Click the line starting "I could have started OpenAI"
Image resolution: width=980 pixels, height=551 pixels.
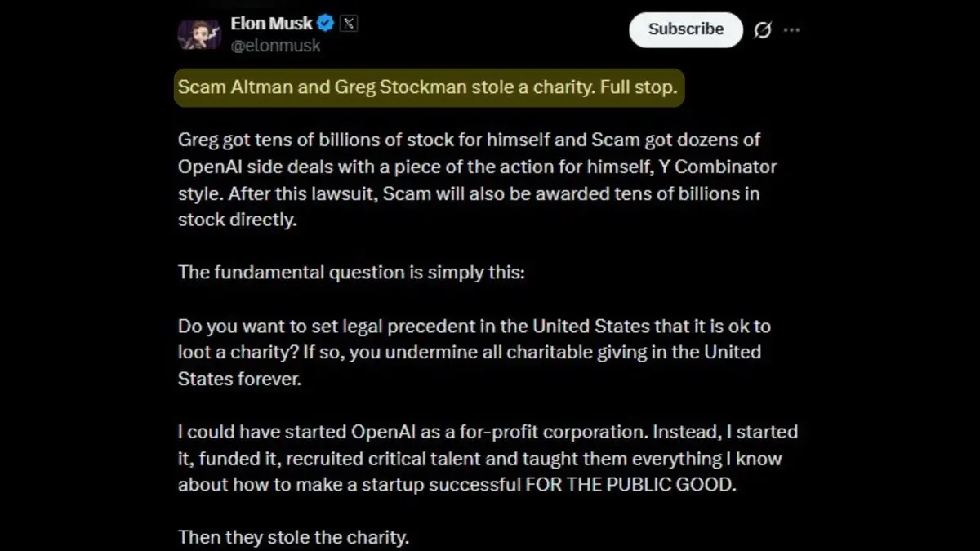(x=488, y=432)
